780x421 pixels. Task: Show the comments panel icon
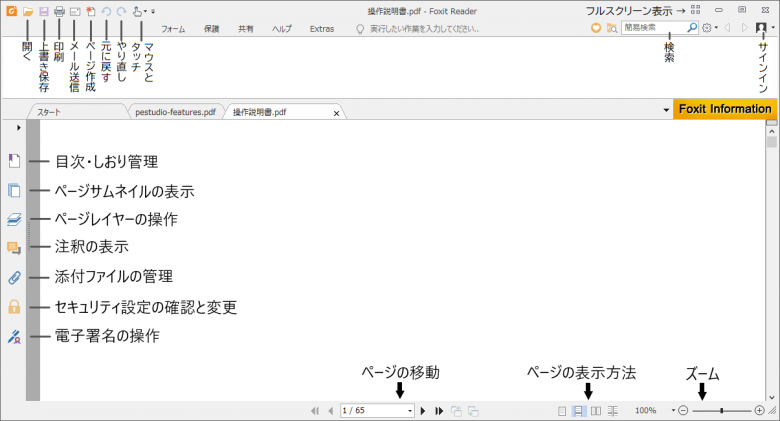[14, 248]
